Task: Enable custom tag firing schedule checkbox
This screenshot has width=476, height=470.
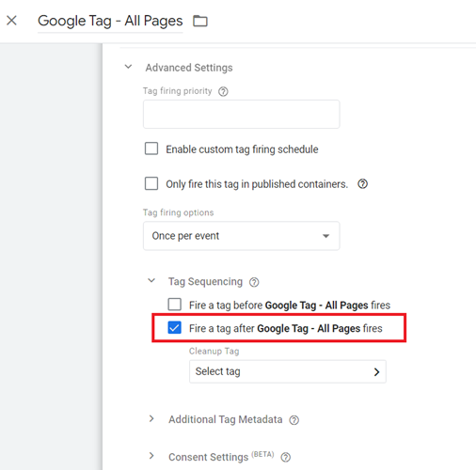Action: point(151,149)
